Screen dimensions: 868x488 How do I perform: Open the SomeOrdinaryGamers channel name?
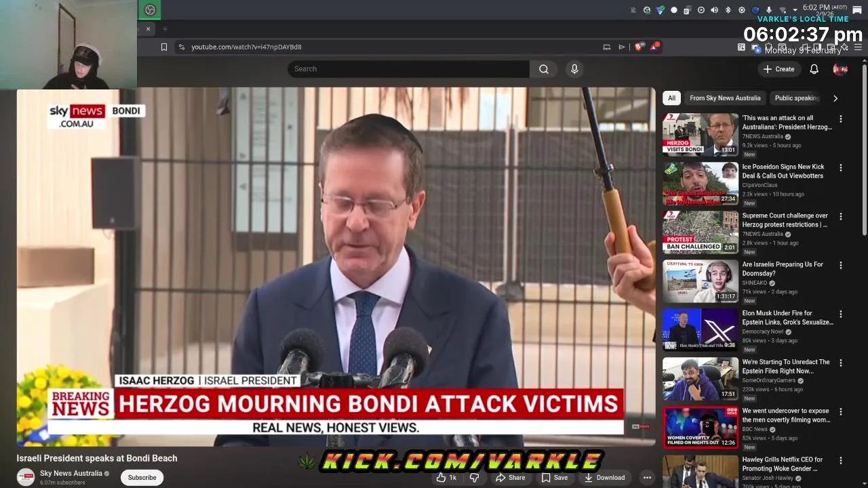pyautogui.click(x=769, y=380)
